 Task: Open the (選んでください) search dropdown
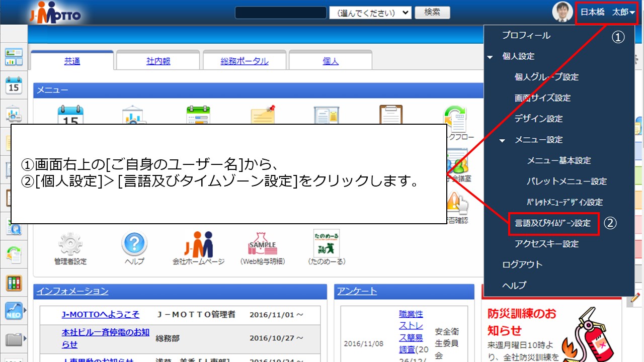370,13
